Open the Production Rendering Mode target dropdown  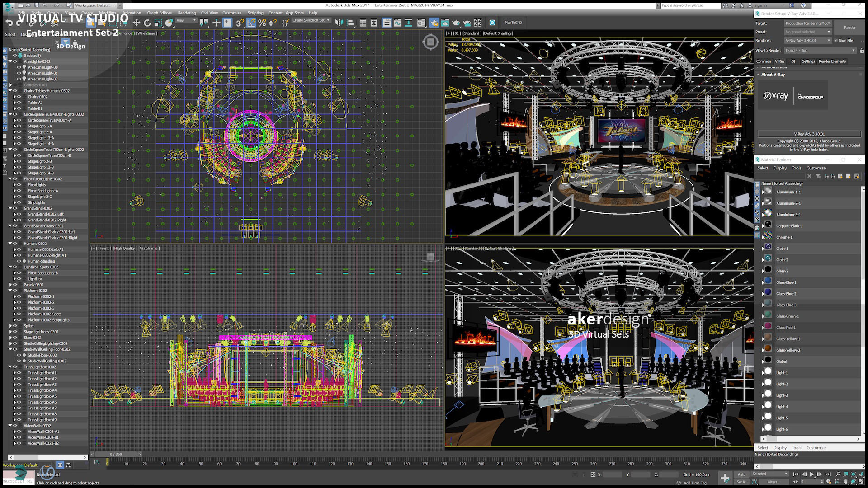(807, 23)
